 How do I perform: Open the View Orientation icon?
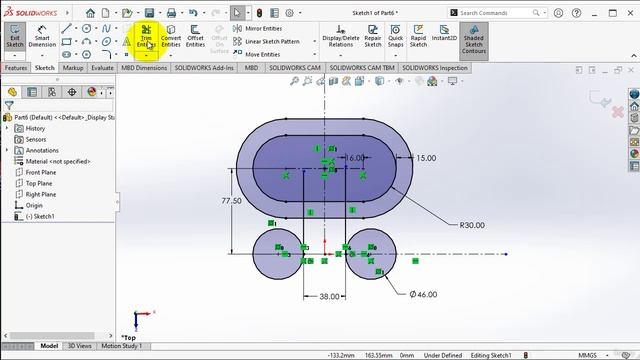(x=359, y=81)
